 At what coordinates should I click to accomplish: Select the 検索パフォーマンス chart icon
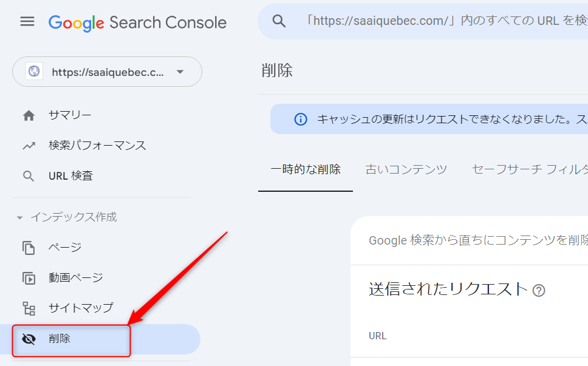tap(28, 145)
